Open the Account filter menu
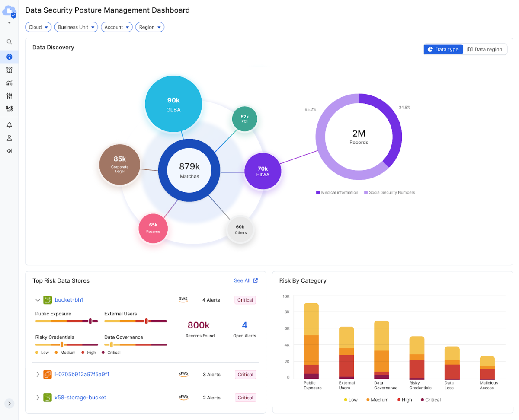This screenshot has width=519, height=420. [116, 27]
